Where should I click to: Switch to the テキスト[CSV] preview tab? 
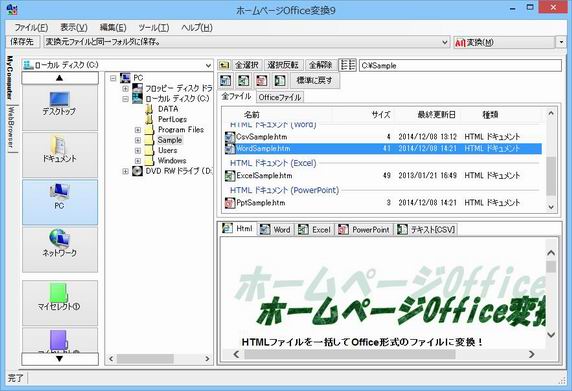pos(426,230)
